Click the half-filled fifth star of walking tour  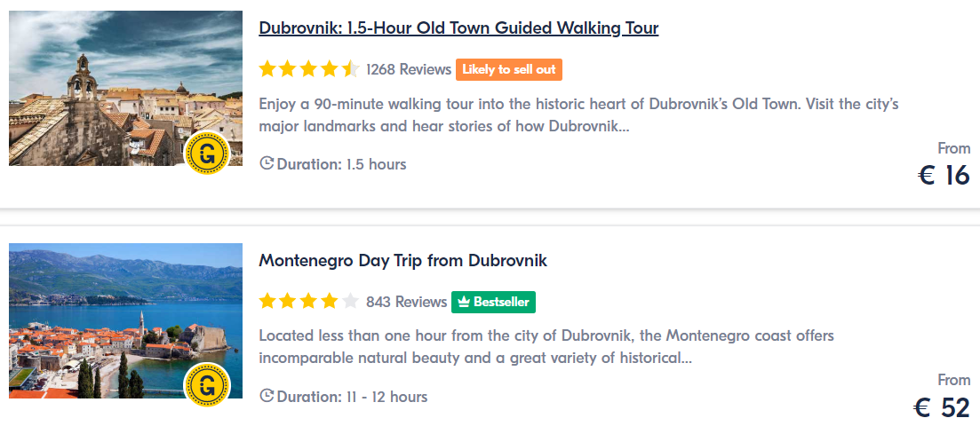pyautogui.click(x=351, y=68)
